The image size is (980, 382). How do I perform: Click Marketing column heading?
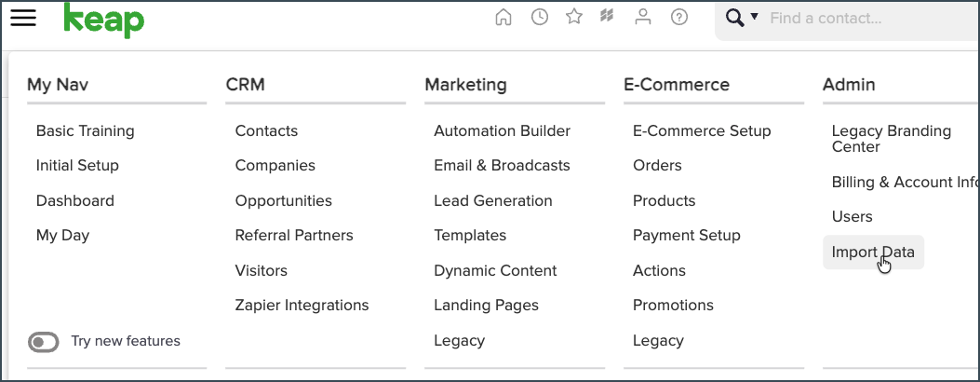(465, 85)
